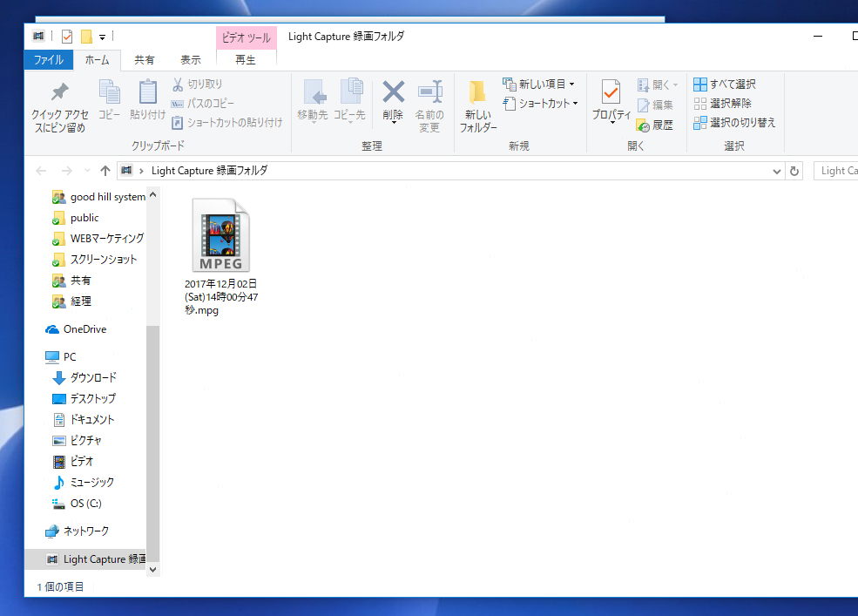858x616 pixels.
Task: Switch to the View (表示) tab
Action: [x=191, y=60]
